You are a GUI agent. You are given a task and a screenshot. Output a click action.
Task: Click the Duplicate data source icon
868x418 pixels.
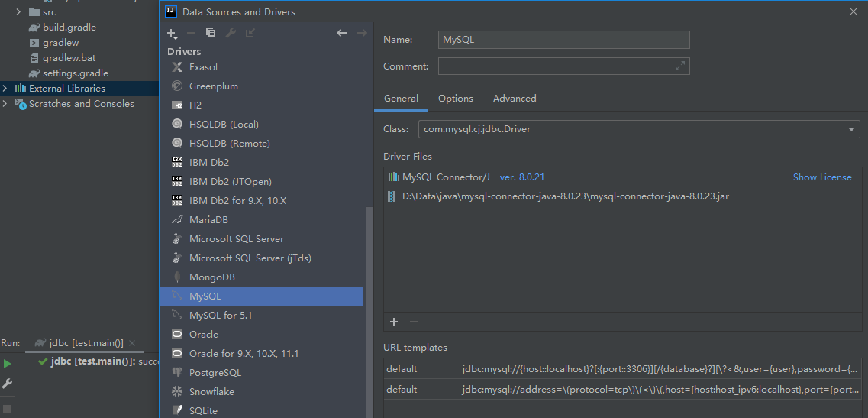click(211, 34)
